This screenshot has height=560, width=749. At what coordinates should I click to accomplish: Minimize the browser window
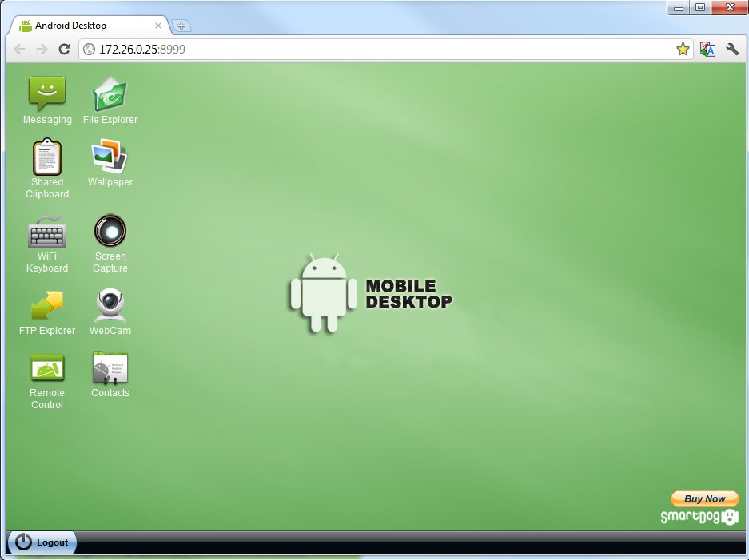click(679, 8)
